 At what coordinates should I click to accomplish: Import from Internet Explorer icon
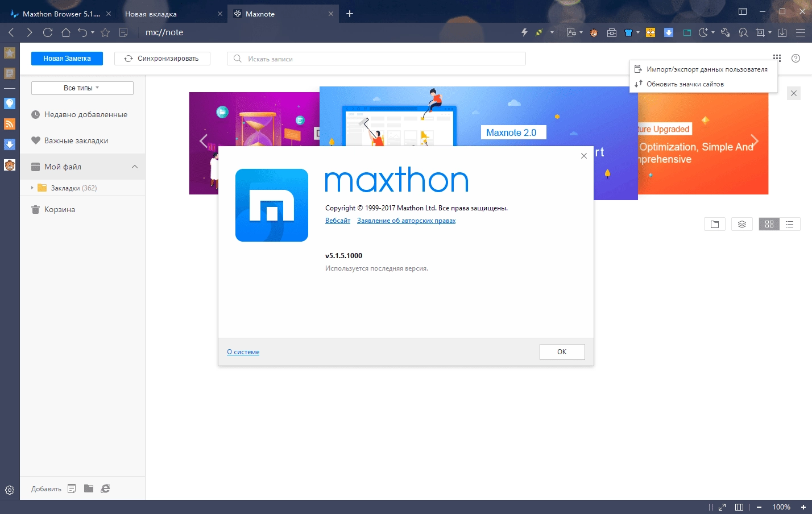pyautogui.click(x=105, y=488)
